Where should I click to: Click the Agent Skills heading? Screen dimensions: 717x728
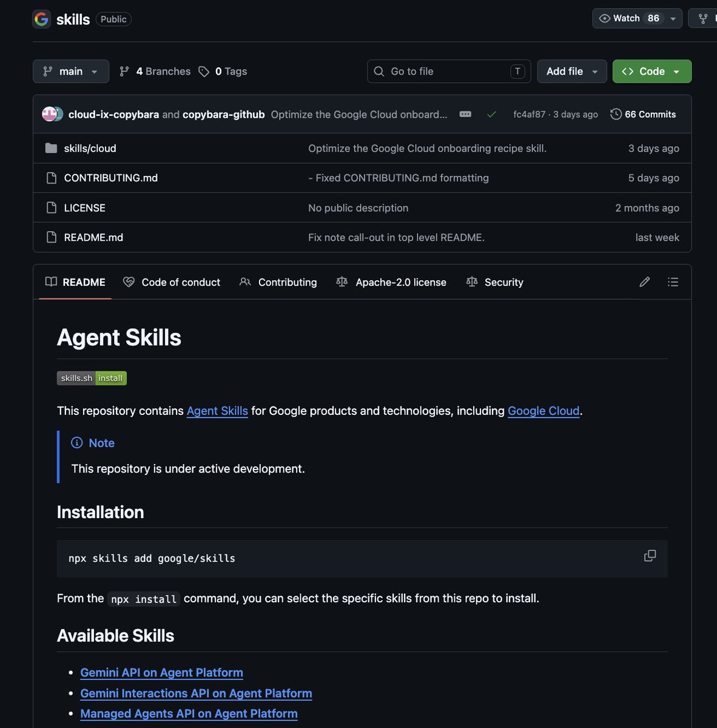[119, 337]
